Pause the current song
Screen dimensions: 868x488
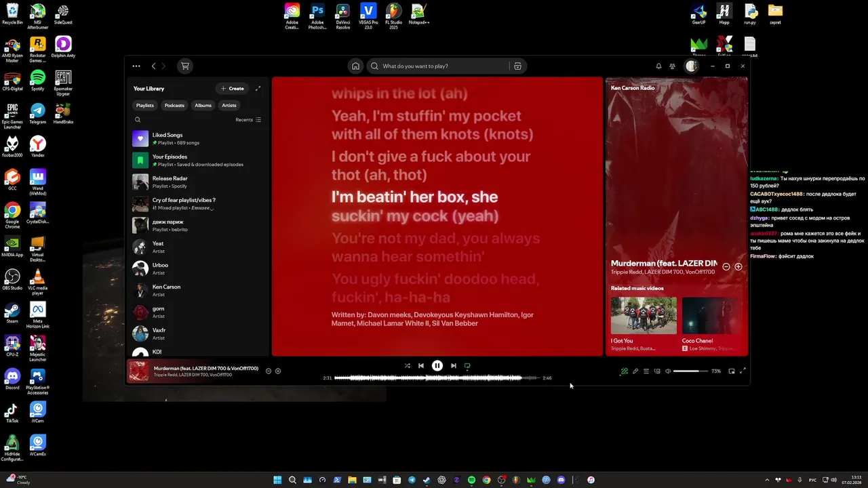(437, 366)
